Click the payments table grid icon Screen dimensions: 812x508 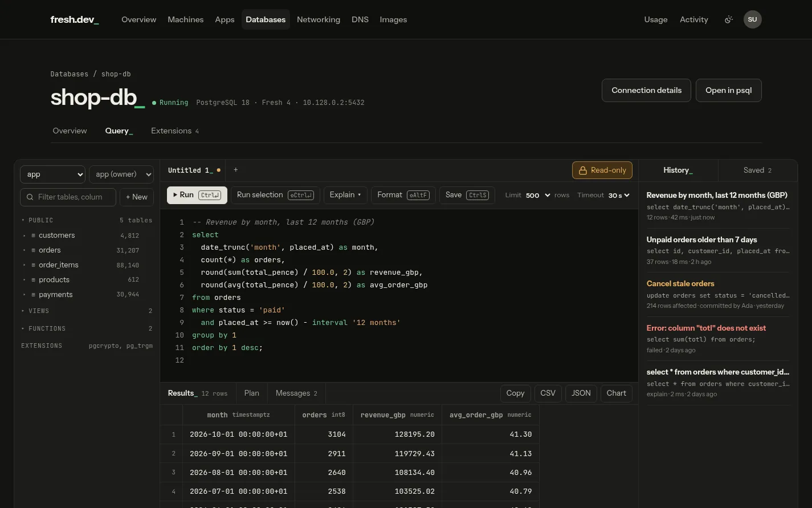click(x=33, y=295)
